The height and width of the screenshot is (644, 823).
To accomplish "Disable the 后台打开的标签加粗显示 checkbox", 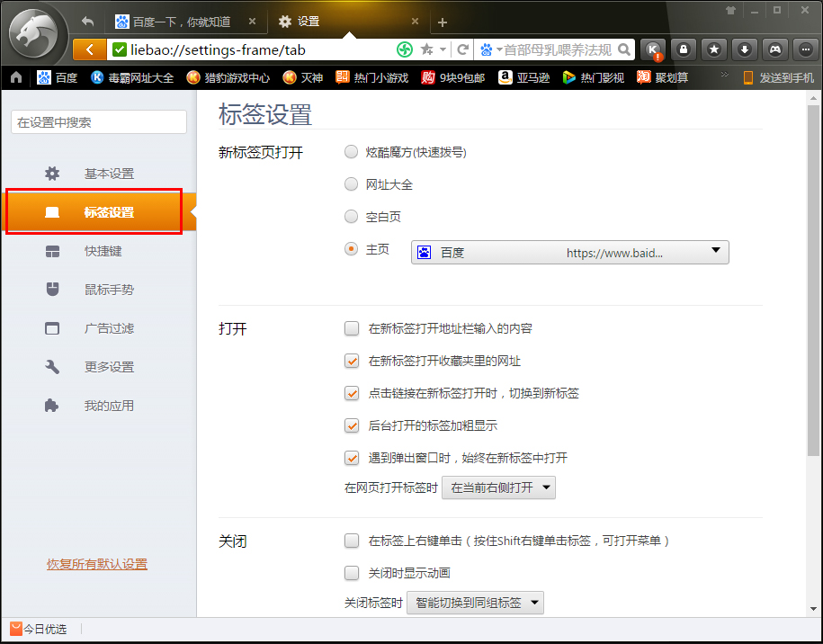I will pos(351,425).
